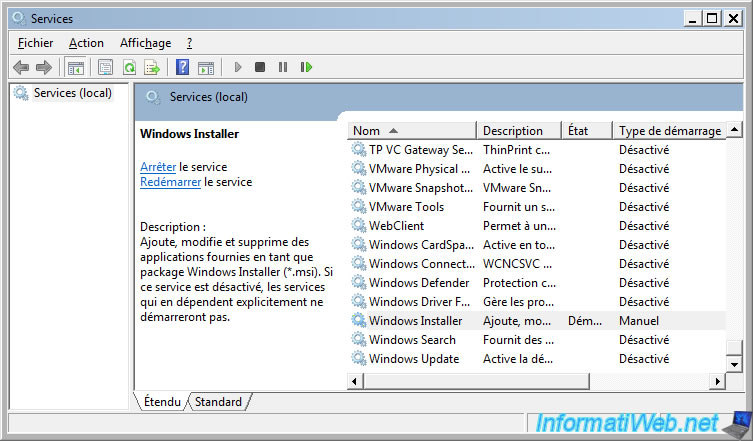Open the Fichier menu

[35, 43]
